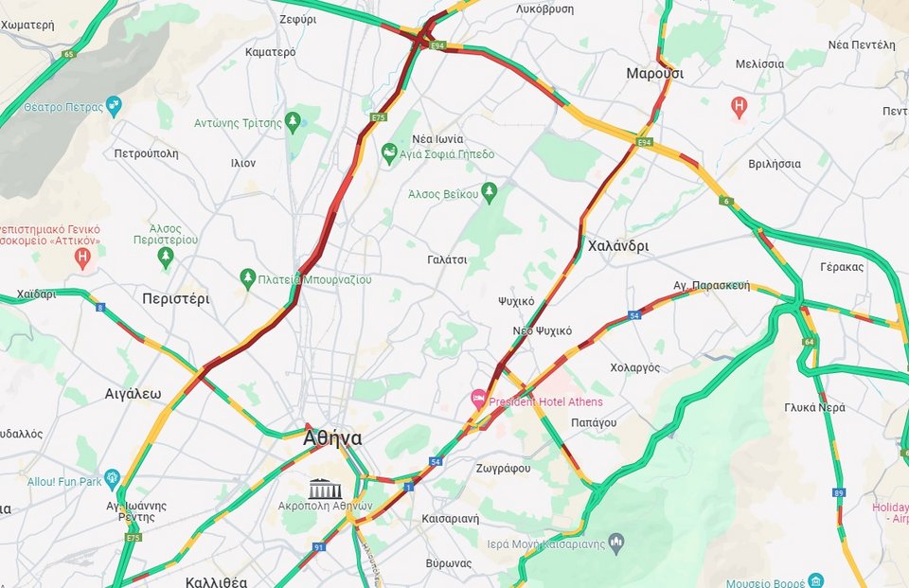
Task: Select the Άλσος Περιστερίου park pin
Action: tap(166, 257)
